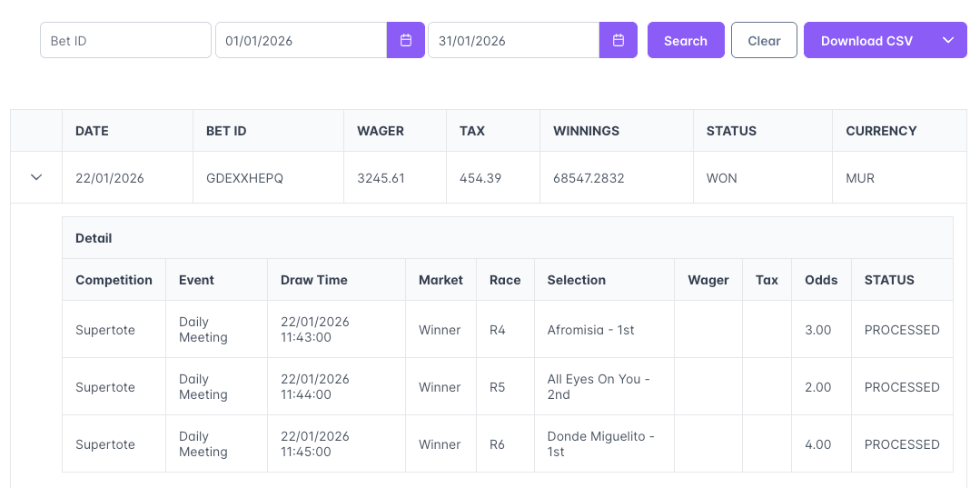The image size is (980, 488).
Task: Open the start date calendar picker
Action: (406, 40)
